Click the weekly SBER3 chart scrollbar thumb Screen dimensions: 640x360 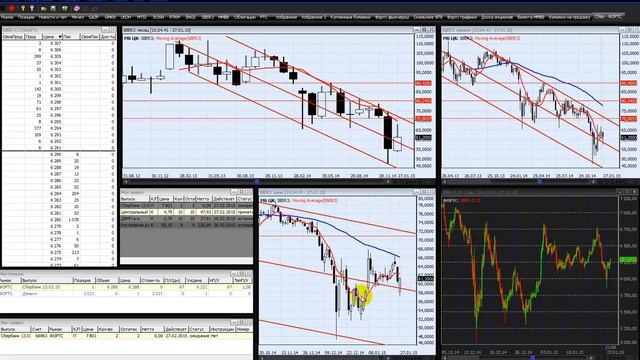(x=539, y=182)
